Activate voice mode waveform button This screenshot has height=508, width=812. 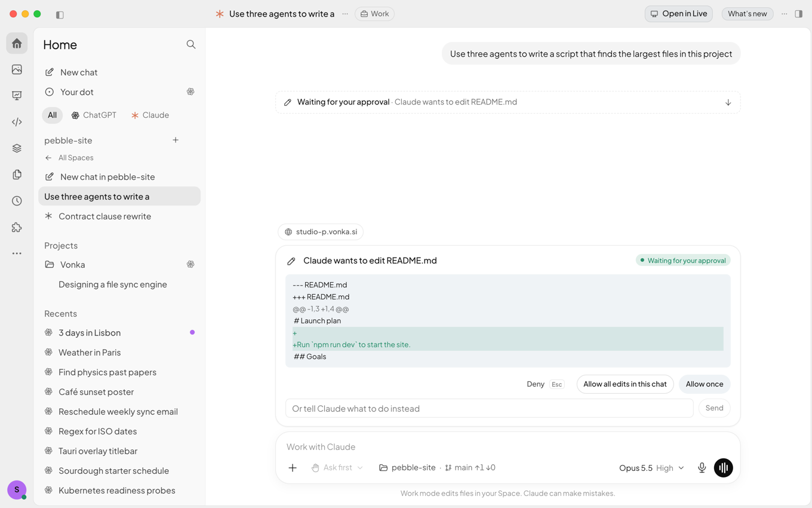tap(723, 468)
